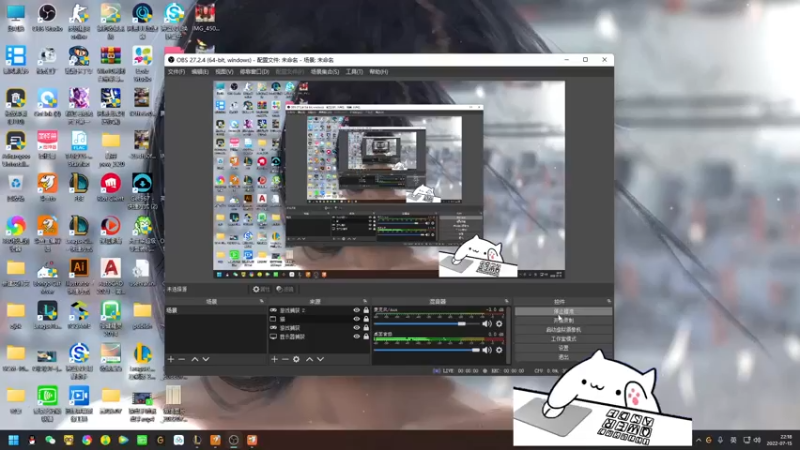800x450 pixels.
Task: Hide the 猫 source via eye icon
Action: (x=357, y=319)
